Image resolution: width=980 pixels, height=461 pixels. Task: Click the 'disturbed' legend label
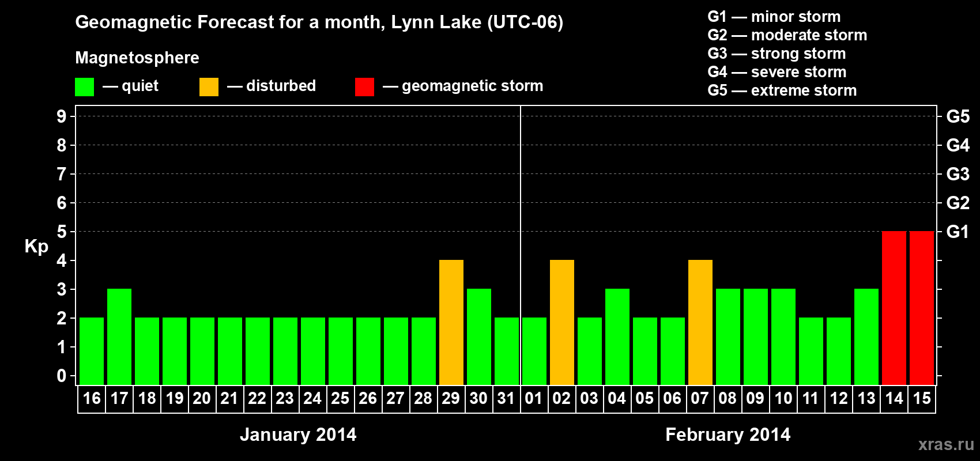[x=281, y=86]
